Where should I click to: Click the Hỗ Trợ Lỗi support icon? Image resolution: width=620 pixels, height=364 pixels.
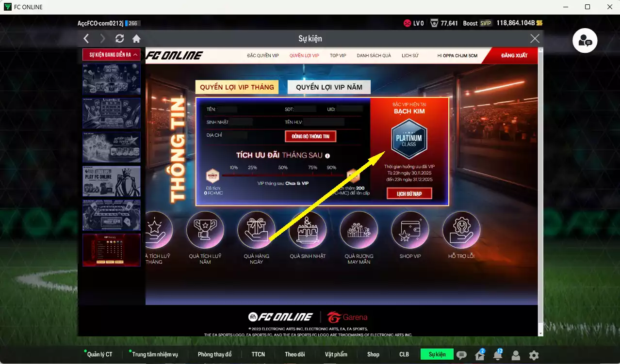[461, 229]
